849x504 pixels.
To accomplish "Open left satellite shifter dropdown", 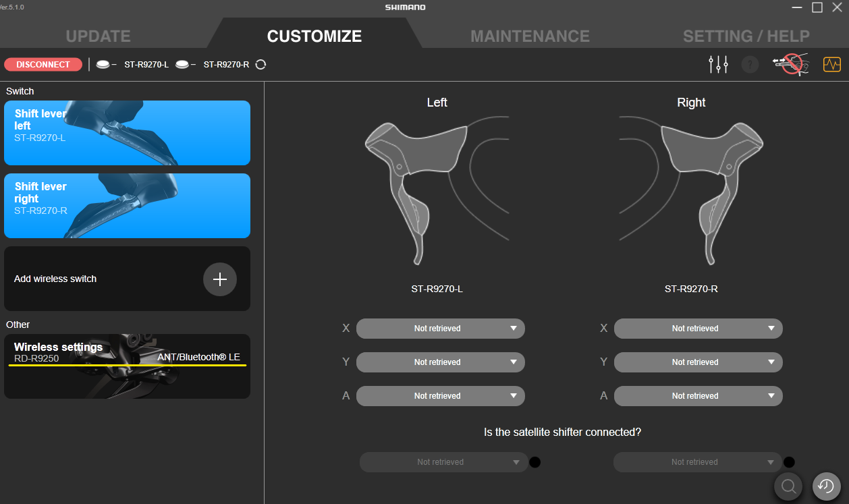I will click(x=443, y=462).
